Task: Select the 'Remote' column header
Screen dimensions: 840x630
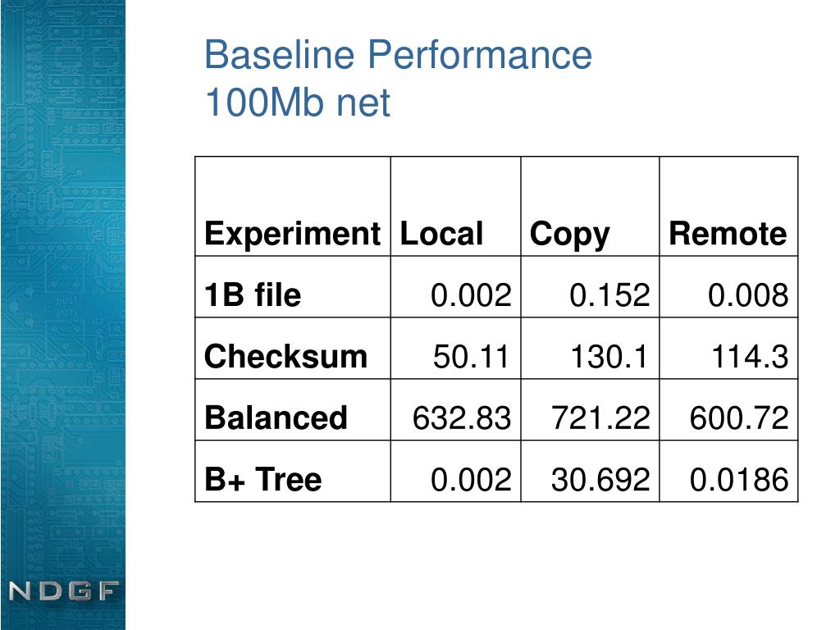Action: (x=728, y=234)
